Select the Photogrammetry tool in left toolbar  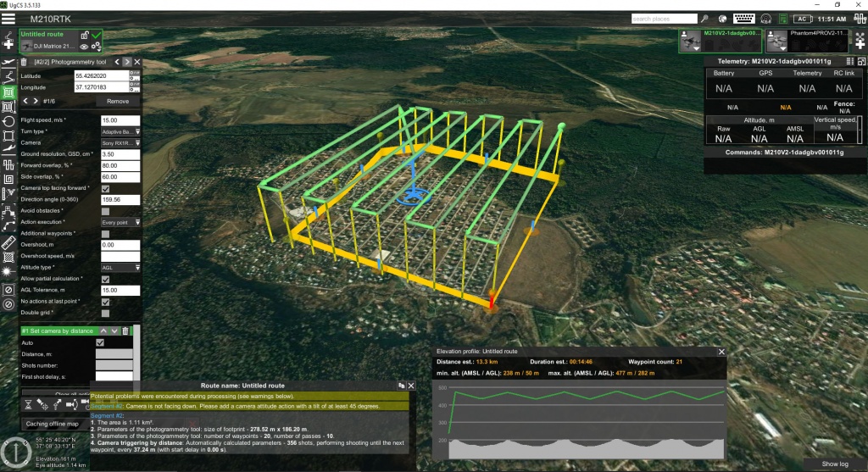(8, 92)
